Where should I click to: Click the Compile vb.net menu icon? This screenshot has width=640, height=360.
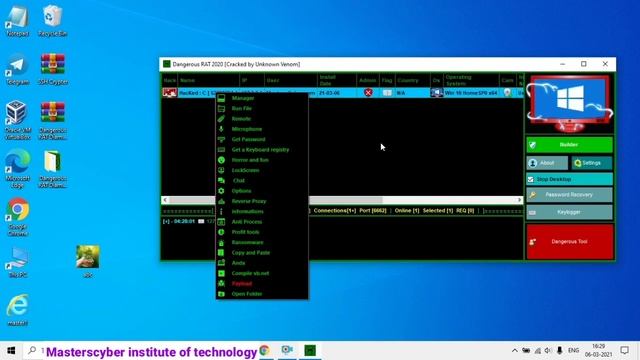tap(221, 273)
